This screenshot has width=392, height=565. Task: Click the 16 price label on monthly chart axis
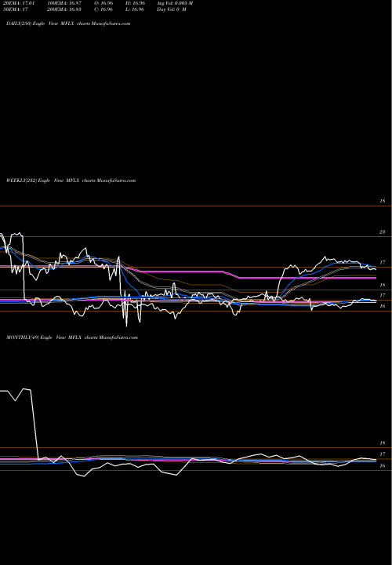pos(383,465)
